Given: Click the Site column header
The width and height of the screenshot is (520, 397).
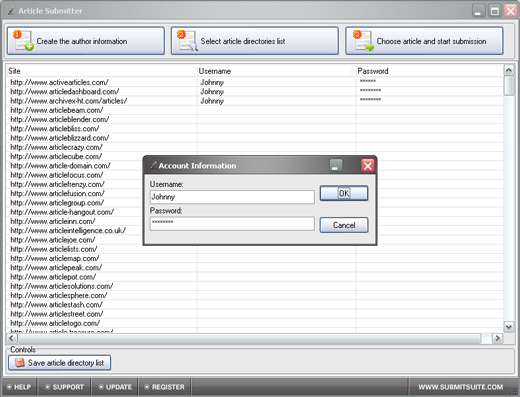Looking at the screenshot, I should click(x=102, y=71).
